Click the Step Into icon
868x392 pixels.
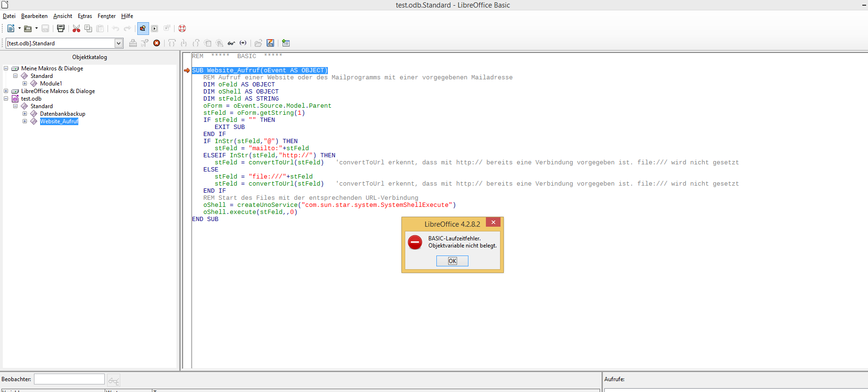point(184,43)
